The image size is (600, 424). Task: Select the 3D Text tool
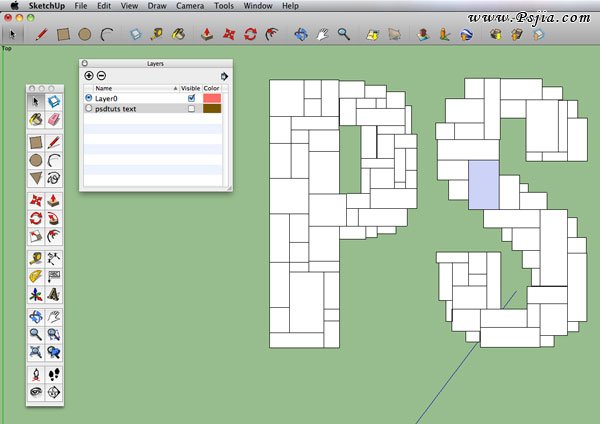pos(54,295)
